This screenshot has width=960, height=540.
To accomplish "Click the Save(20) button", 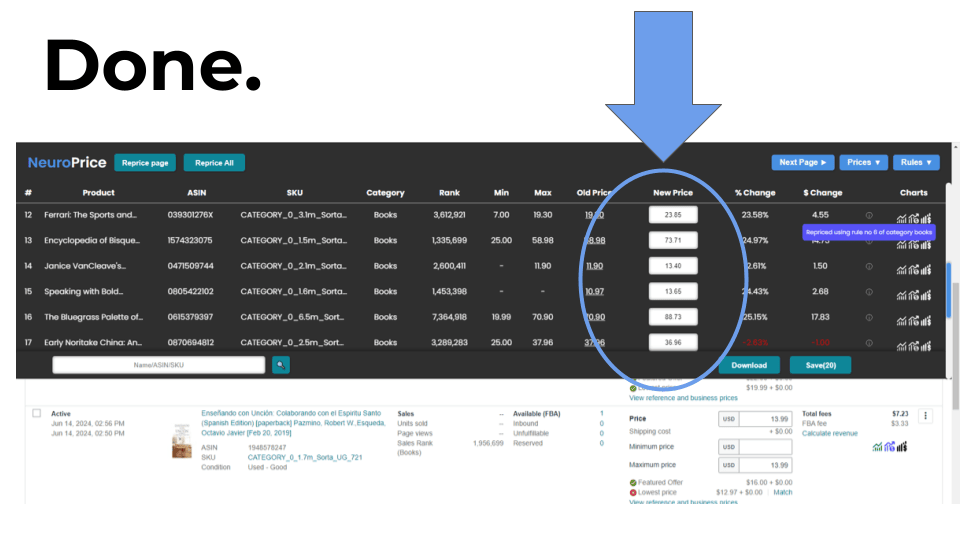I will pos(820,365).
